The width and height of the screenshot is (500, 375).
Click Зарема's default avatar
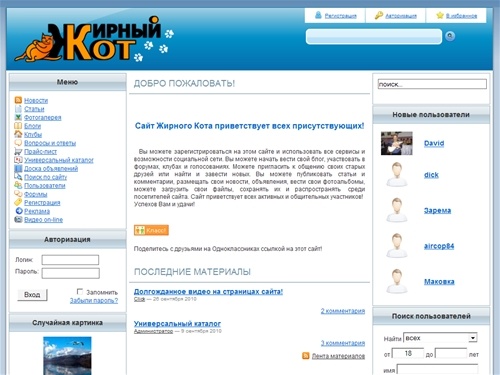pos(397,210)
